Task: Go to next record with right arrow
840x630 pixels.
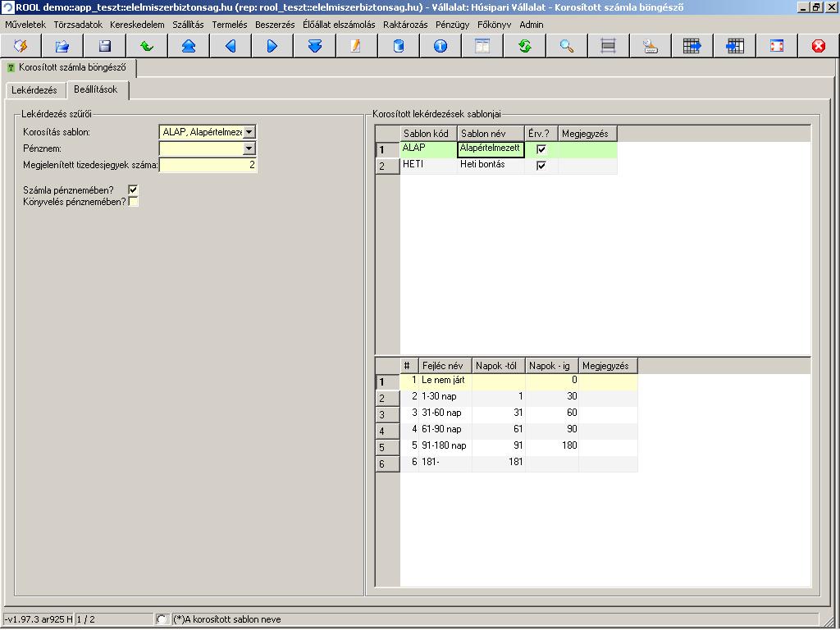Action: (272, 46)
